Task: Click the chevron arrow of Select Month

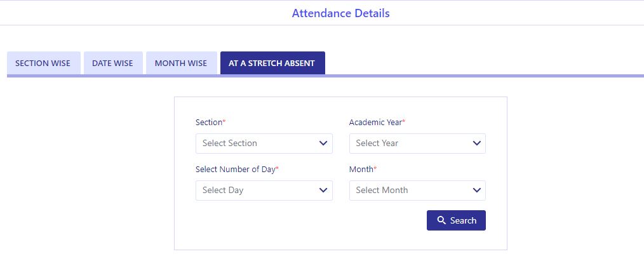Action: (476, 191)
